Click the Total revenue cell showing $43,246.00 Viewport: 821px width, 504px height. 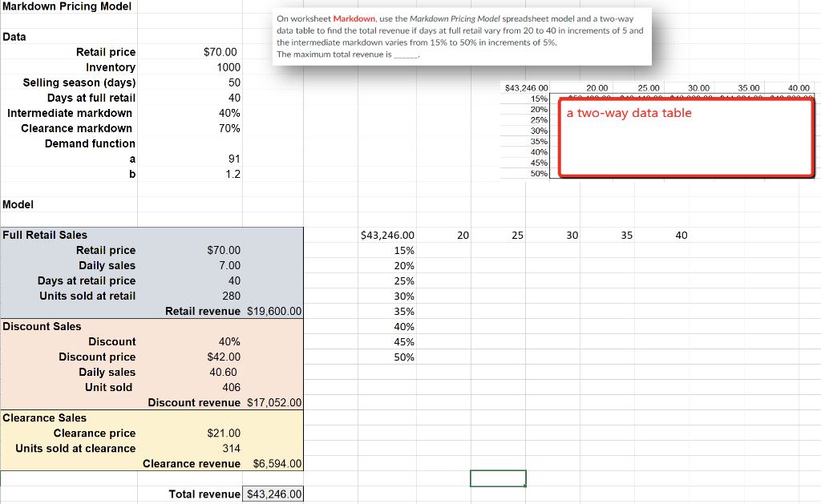(x=272, y=494)
